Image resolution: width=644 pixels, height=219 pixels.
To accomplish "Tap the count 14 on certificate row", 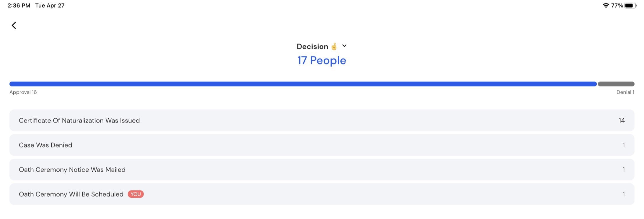I will click(x=622, y=120).
